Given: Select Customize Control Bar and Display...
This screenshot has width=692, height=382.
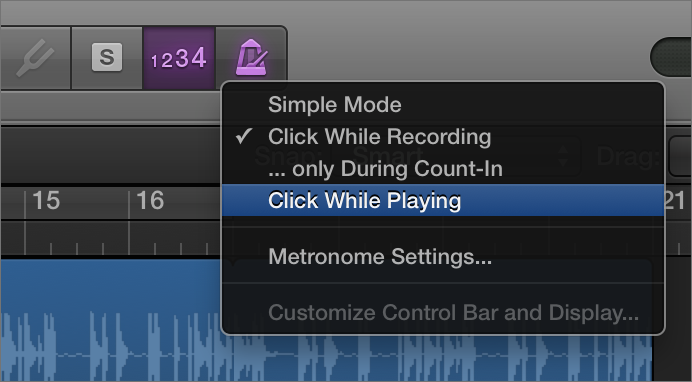Looking at the screenshot, I should tap(453, 313).
